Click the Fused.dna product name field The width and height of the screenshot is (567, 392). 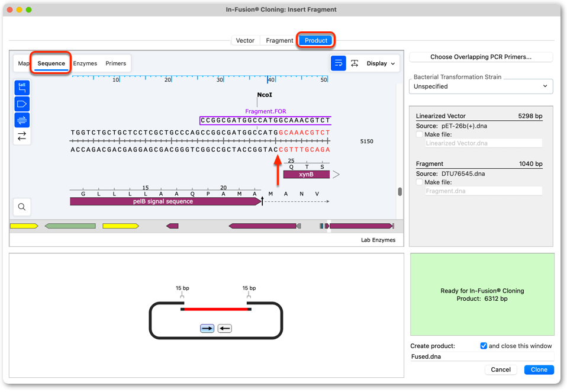(x=482, y=356)
